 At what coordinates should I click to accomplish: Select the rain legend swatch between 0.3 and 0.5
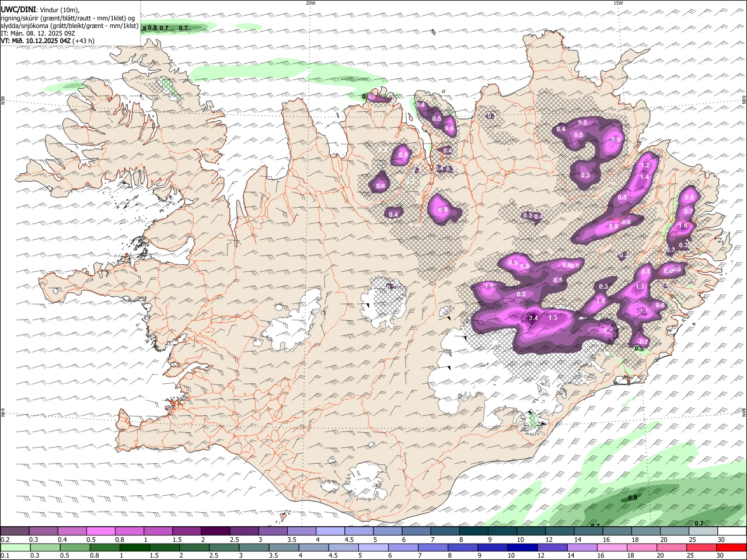[44, 547]
